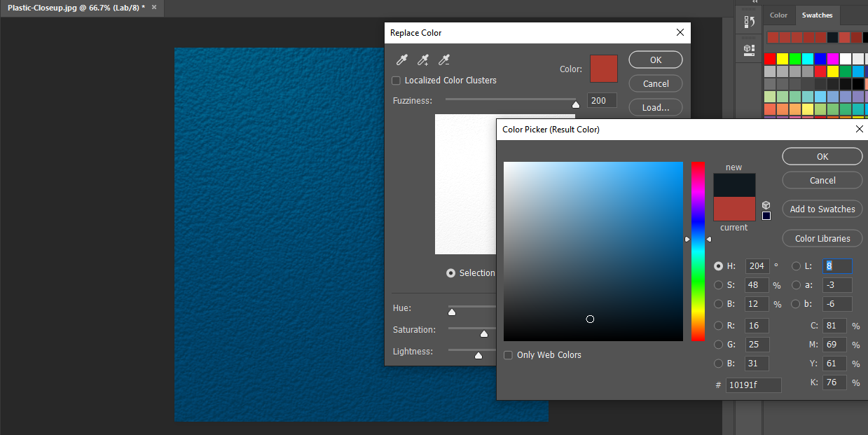Enable Localized Color Clusters checkbox

(397, 81)
